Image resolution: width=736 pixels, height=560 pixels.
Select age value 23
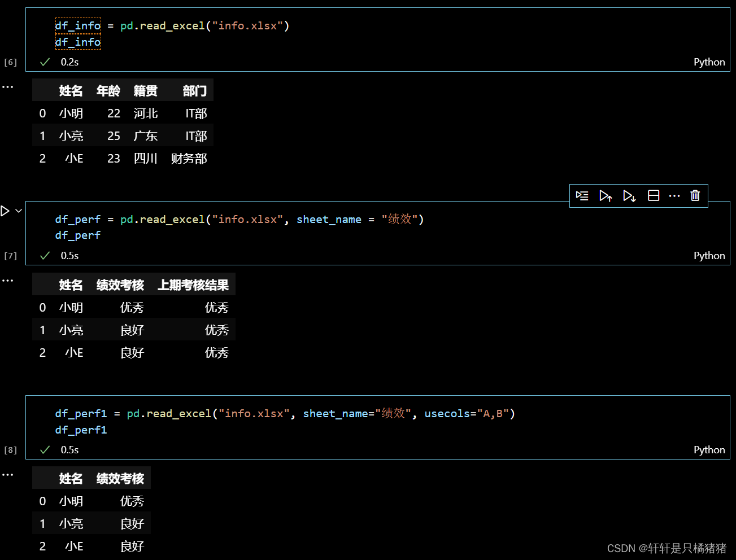click(114, 159)
